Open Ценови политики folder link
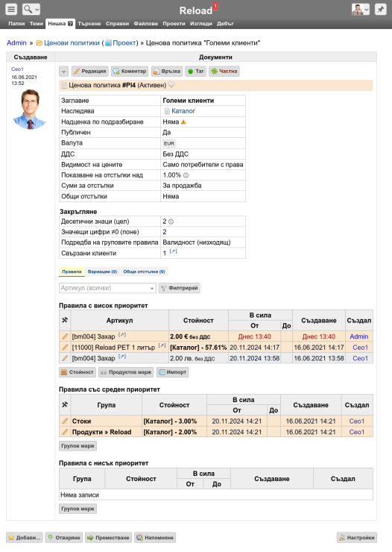Image resolution: width=392 pixels, height=552 pixels. point(72,43)
